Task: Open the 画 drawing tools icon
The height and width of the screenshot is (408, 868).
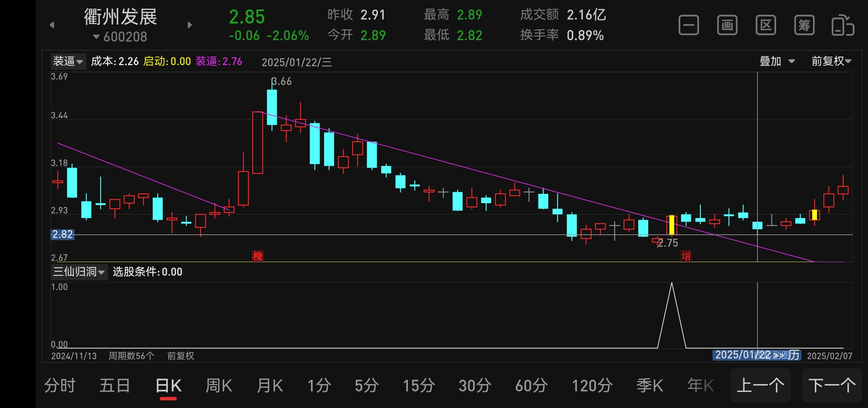Action: coord(727,25)
